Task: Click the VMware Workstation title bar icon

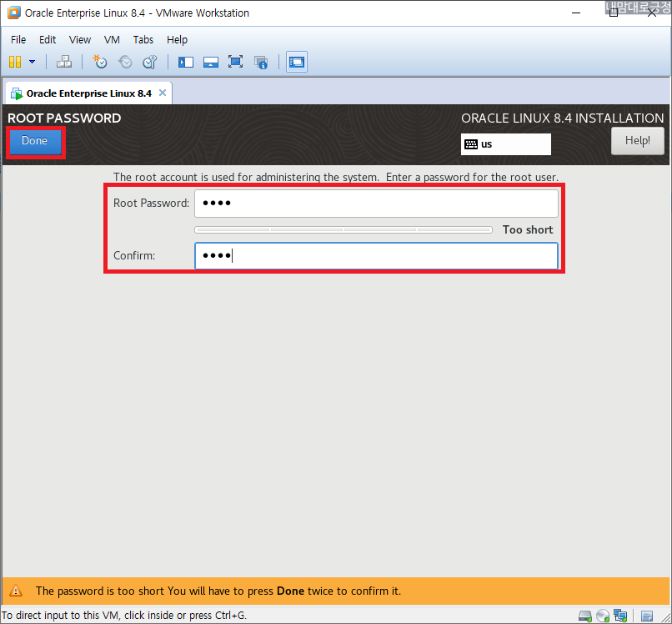Action: tap(13, 13)
